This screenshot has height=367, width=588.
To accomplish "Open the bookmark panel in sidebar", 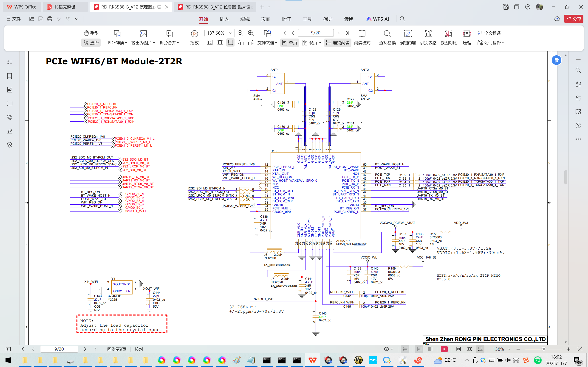I will pyautogui.click(x=9, y=76).
